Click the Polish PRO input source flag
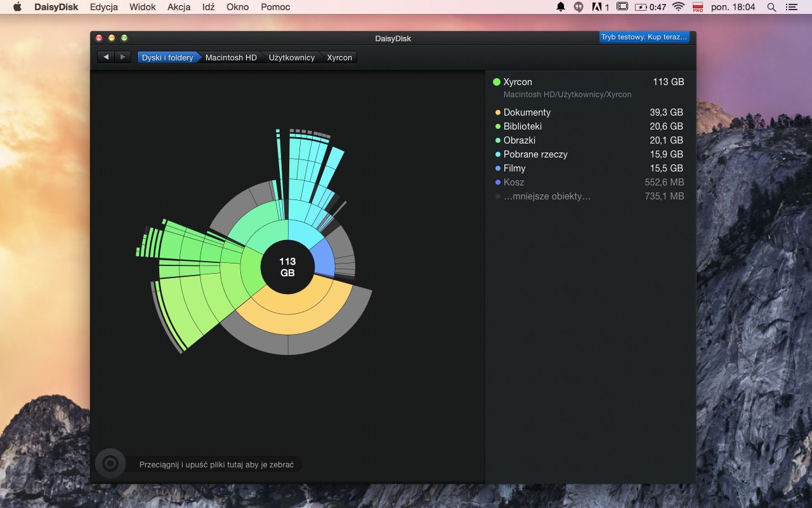The height and width of the screenshot is (508, 812). [x=698, y=7]
